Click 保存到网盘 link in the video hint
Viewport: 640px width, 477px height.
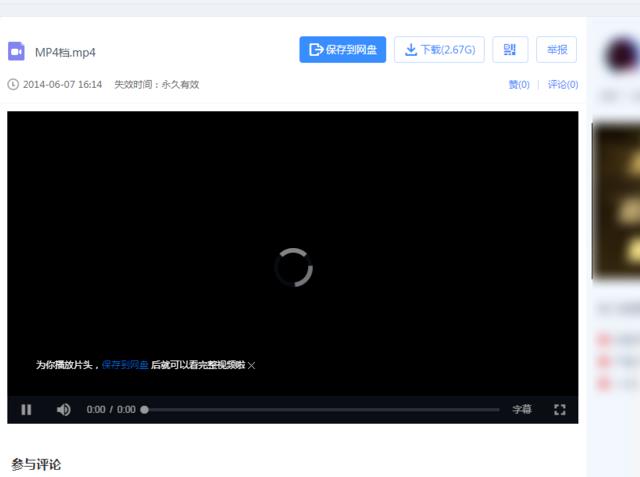[x=125, y=365]
